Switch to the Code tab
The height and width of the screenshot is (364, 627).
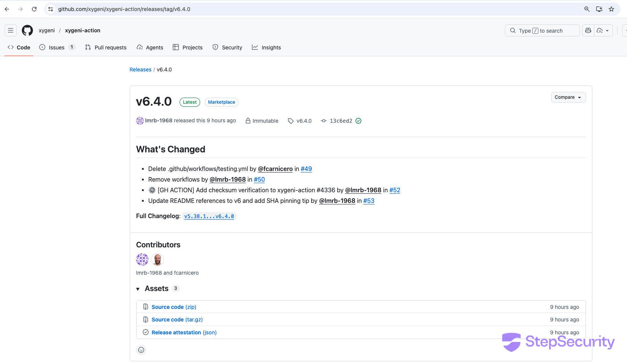pyautogui.click(x=19, y=47)
